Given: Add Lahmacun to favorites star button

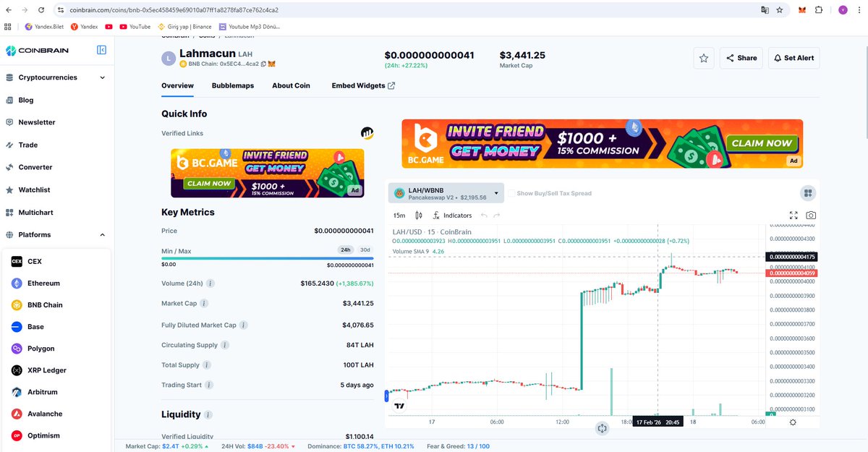Looking at the screenshot, I should click(x=704, y=58).
